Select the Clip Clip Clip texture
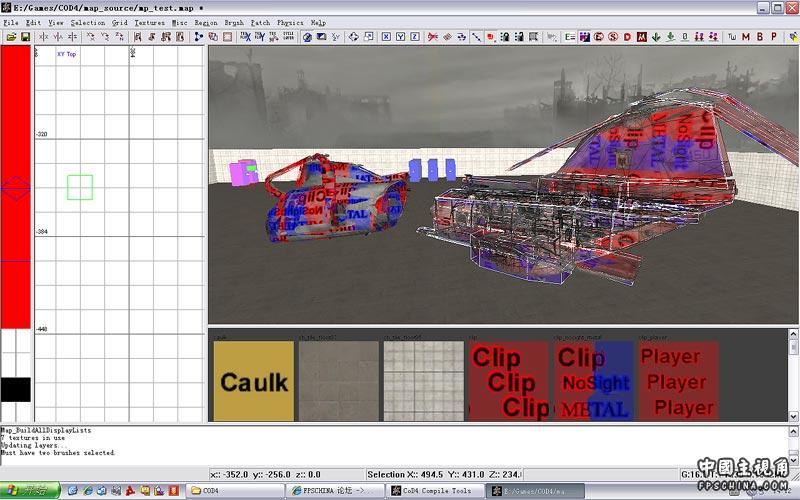The image size is (800, 500). click(509, 381)
